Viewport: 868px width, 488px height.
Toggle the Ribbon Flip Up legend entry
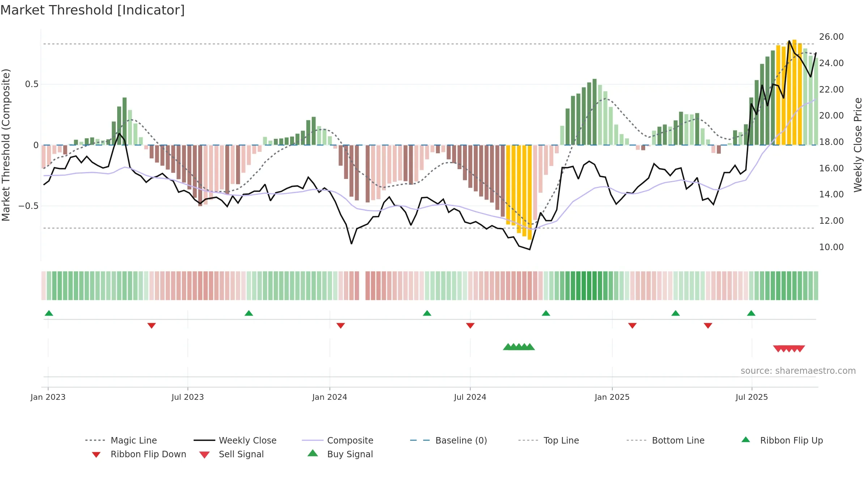[782, 440]
